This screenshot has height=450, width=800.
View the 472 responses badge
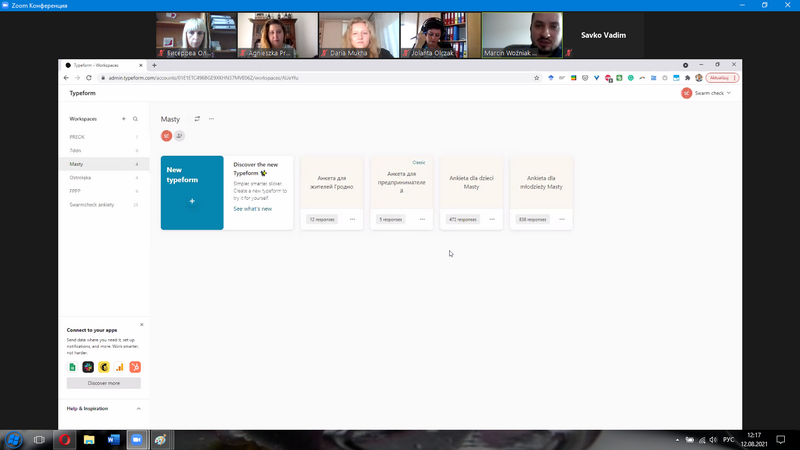[462, 219]
